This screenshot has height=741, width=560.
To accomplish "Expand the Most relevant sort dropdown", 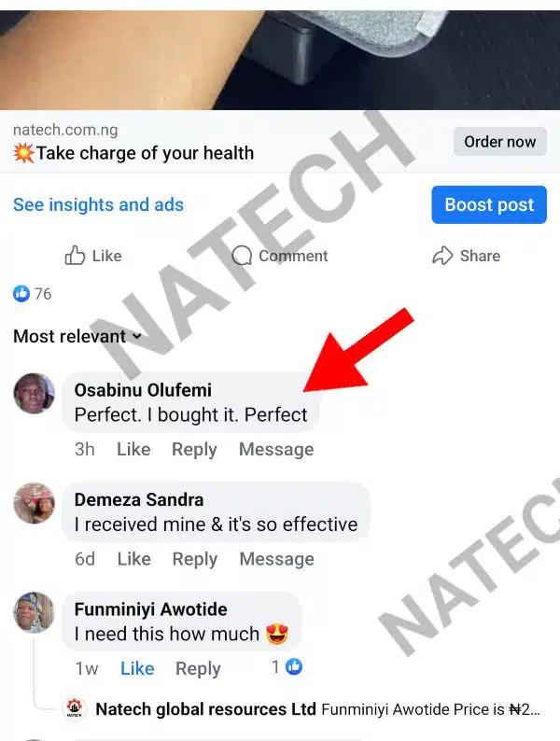I will coord(77,336).
